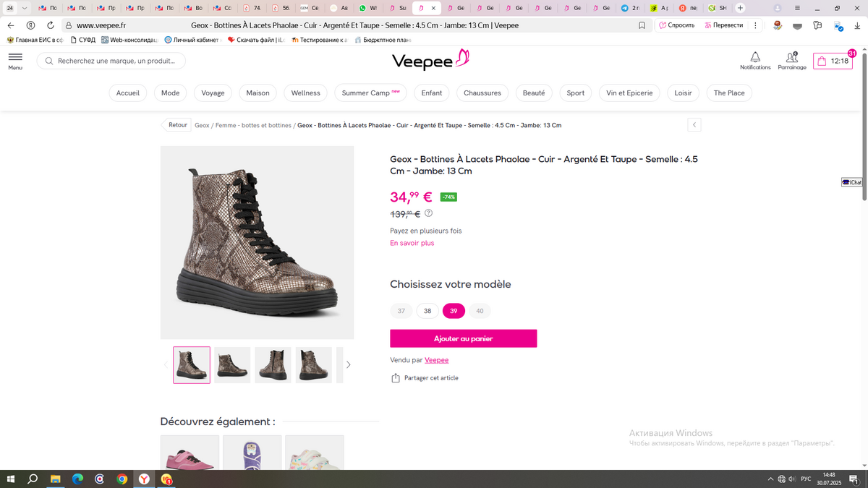Open Femme - bottes et bottines breadcrumb

253,125
